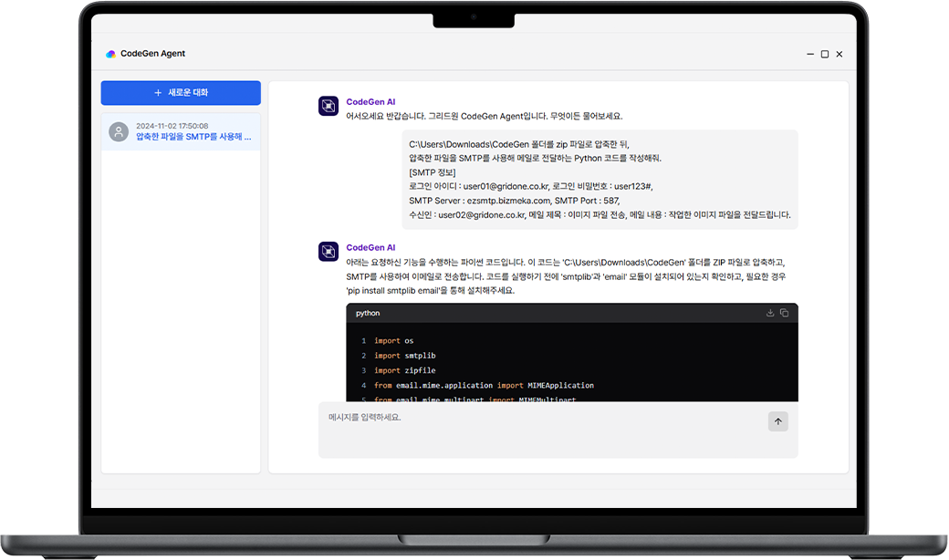Click the user avatar icon in conversation list
949x560 pixels.
[x=119, y=131]
